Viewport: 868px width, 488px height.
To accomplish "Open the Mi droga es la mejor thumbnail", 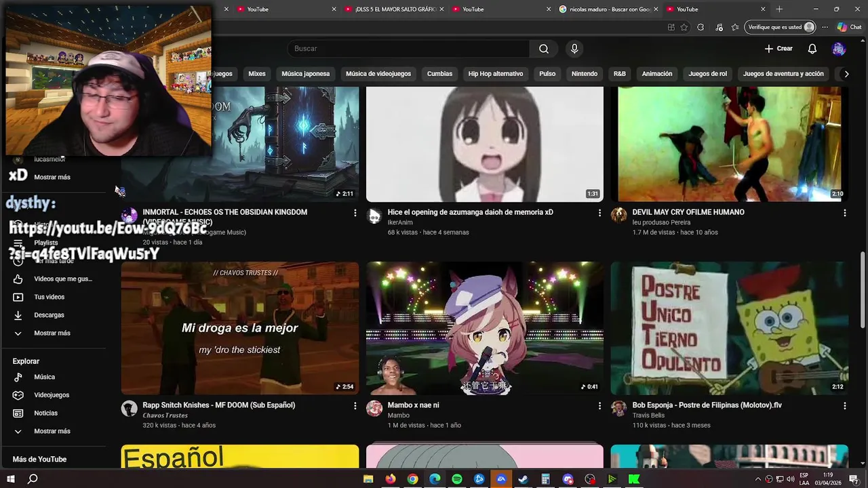I will point(240,328).
